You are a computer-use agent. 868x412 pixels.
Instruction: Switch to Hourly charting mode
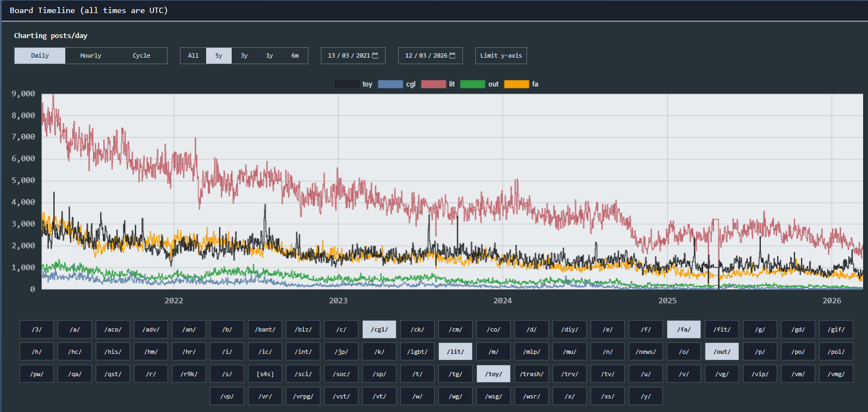click(90, 55)
